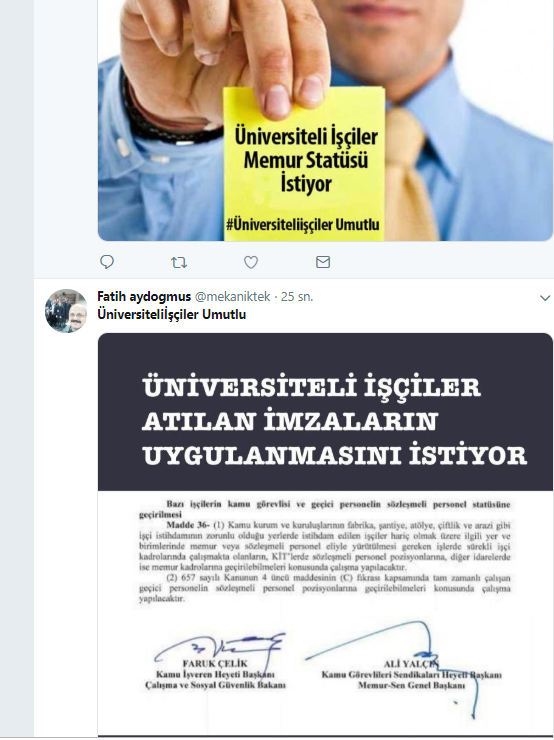The height and width of the screenshot is (740, 554).
Task: Open direct message envelope icon
Action: pyautogui.click(x=323, y=262)
